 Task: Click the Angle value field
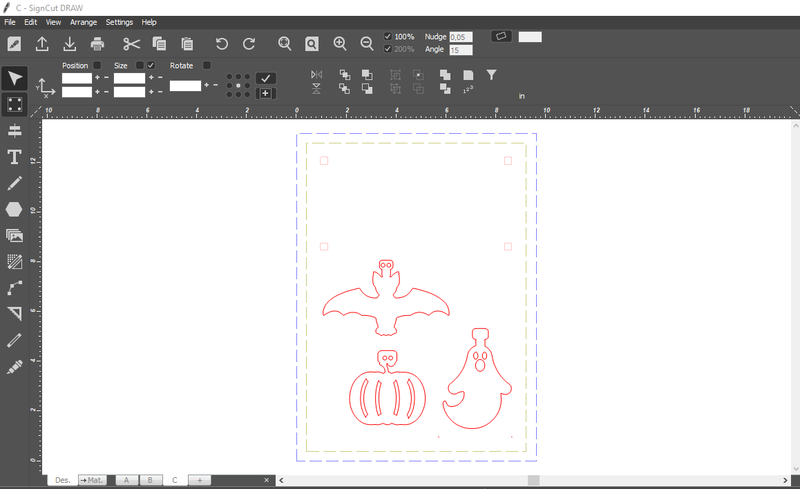coord(461,50)
